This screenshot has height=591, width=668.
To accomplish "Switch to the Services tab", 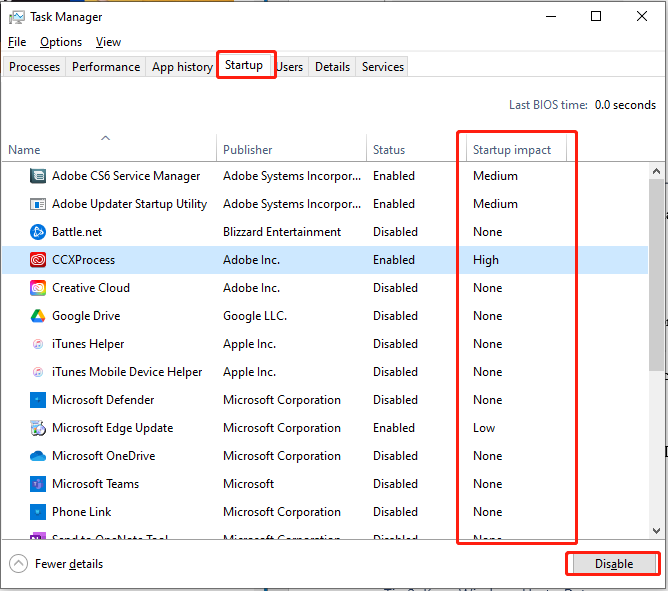I will (383, 67).
